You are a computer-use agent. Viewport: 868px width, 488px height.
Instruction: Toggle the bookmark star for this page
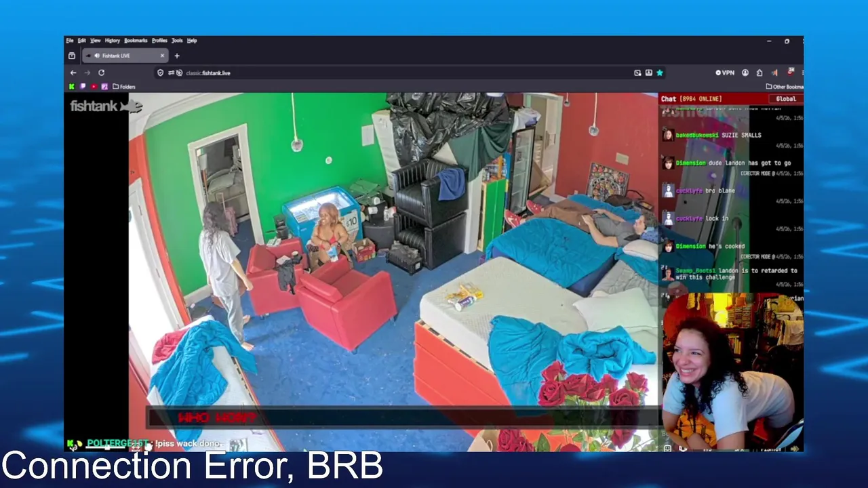659,73
